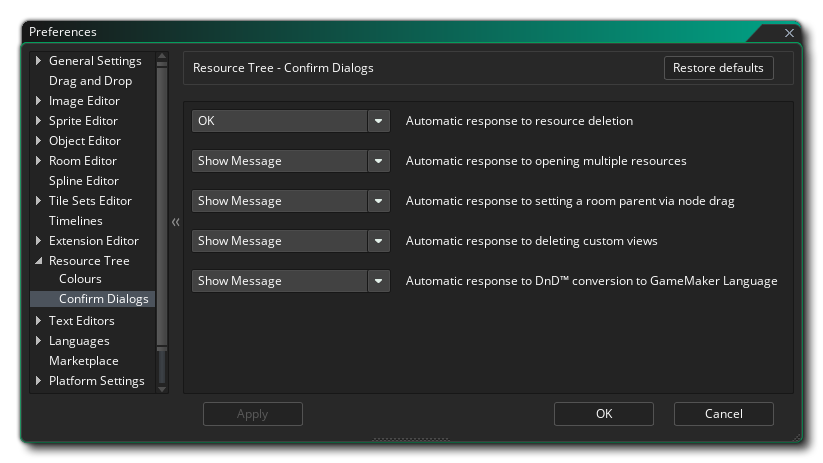This screenshot has height=463, width=823.
Task: Collapse the sidebar using the double-chevron handle
Action: [175, 222]
